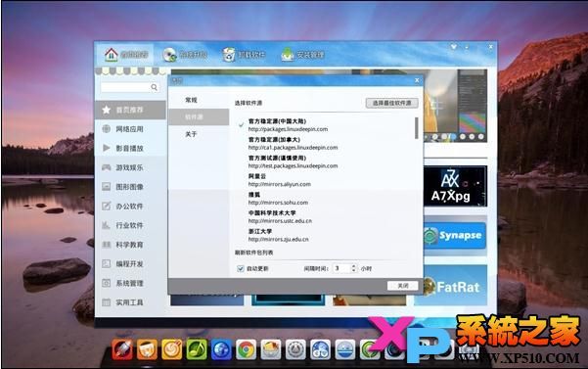Launch Chrome from the dock
The height and width of the screenshot is (369, 588).
pyautogui.click(x=246, y=349)
